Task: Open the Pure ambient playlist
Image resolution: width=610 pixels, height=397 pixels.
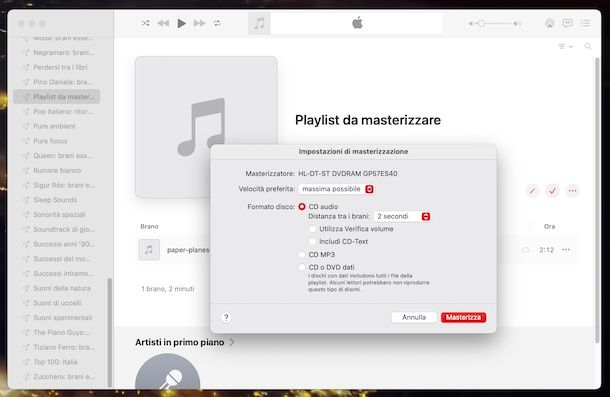Action: point(57,126)
